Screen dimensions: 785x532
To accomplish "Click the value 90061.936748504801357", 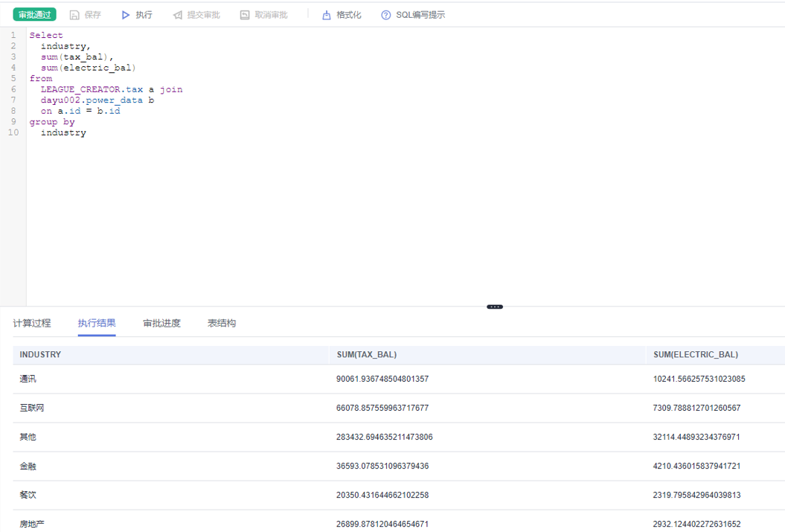I will (x=382, y=379).
